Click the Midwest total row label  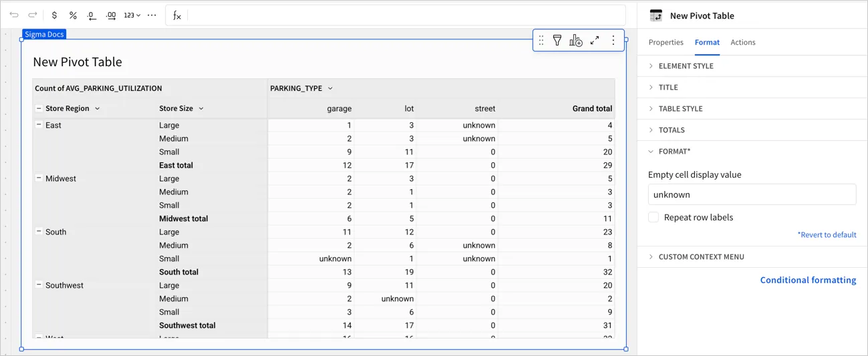pyautogui.click(x=184, y=218)
